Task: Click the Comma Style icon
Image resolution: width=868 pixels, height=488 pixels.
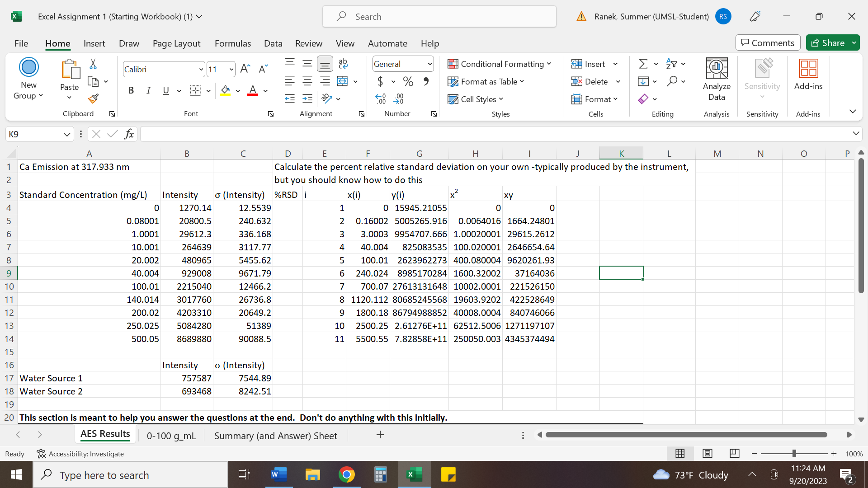Action: coord(425,81)
